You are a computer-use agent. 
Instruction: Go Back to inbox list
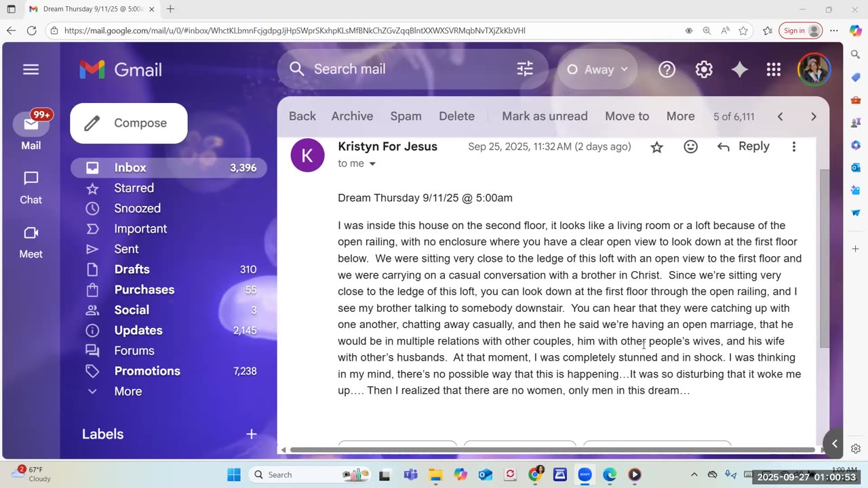302,116
